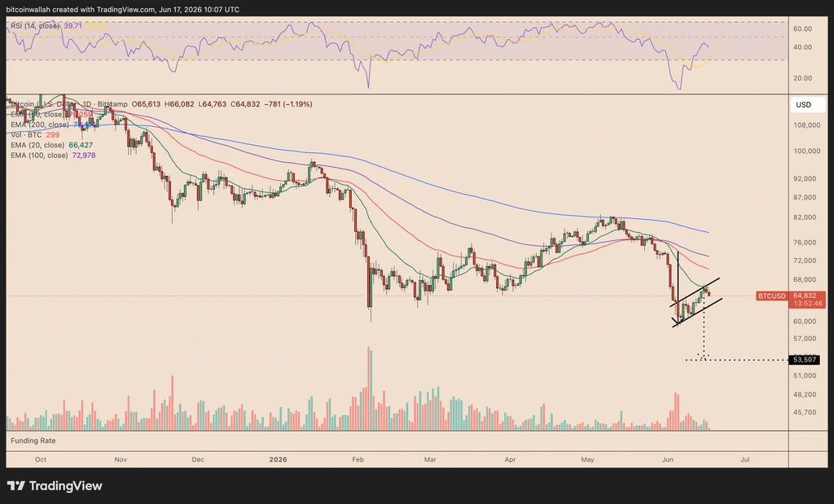Viewport: 834px width, 504px height.
Task: Click the candle countdown timer 13:52:46
Action: click(x=807, y=304)
